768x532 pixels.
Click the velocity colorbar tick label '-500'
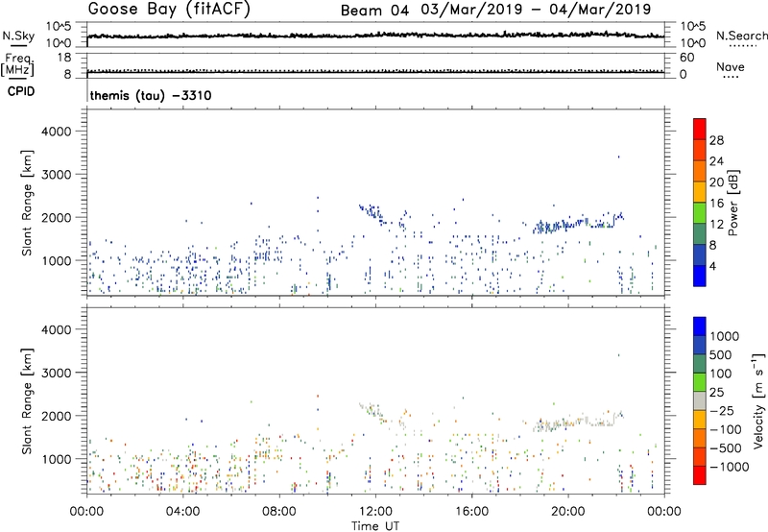(x=725, y=447)
